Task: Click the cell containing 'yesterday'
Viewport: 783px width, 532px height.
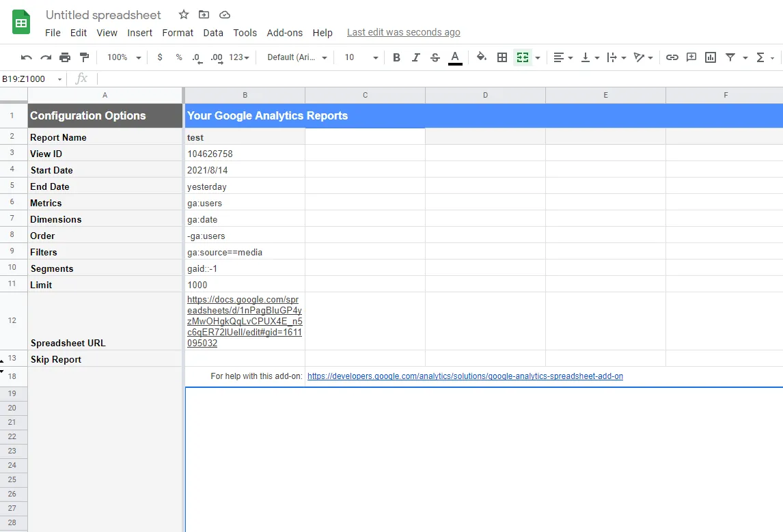Action: (245, 186)
